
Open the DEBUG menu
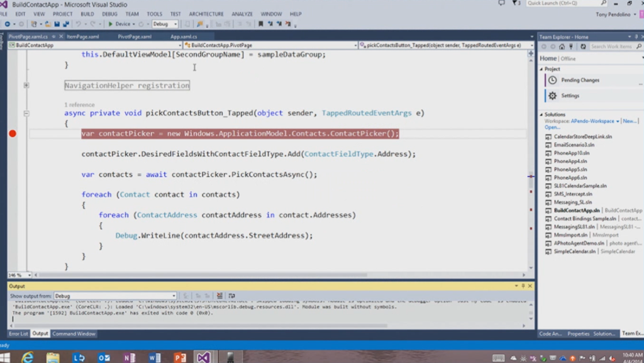click(109, 14)
